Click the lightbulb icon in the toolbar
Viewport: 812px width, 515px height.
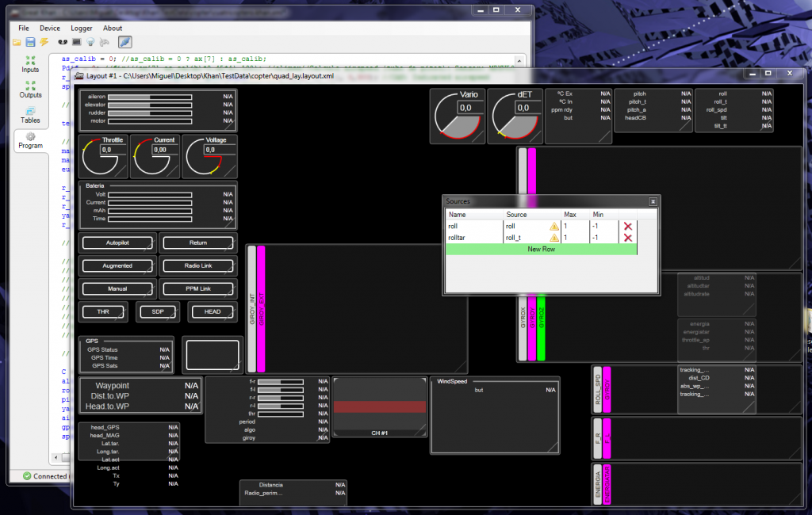pyautogui.click(x=90, y=42)
